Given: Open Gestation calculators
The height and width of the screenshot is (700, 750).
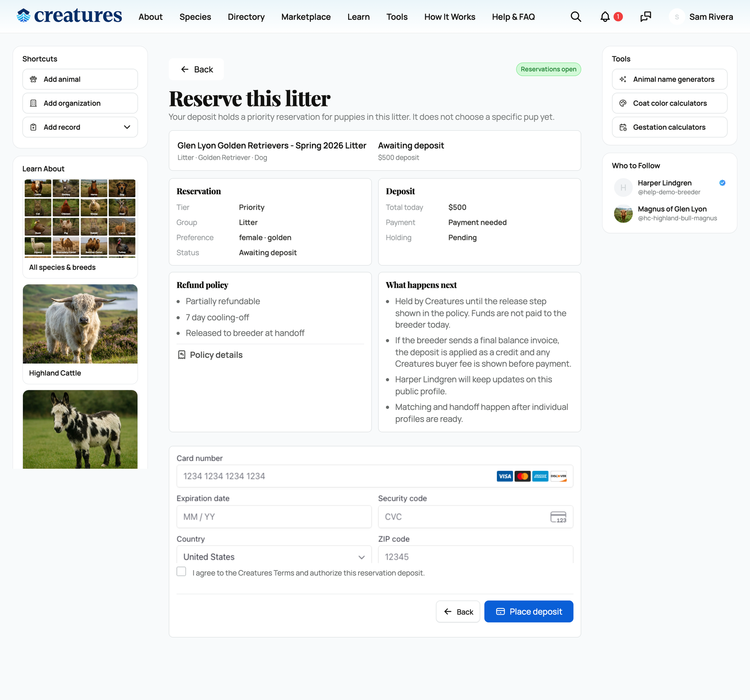Looking at the screenshot, I should pos(669,127).
